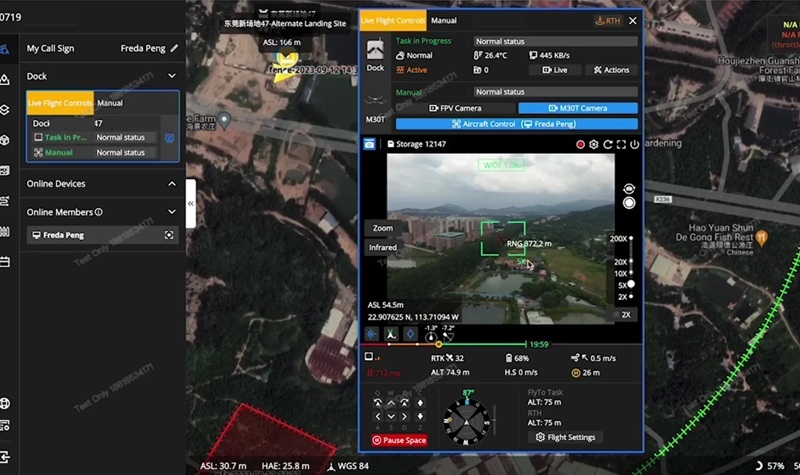
Task: Open the blue cockpit icon in dock card
Action: click(x=169, y=138)
